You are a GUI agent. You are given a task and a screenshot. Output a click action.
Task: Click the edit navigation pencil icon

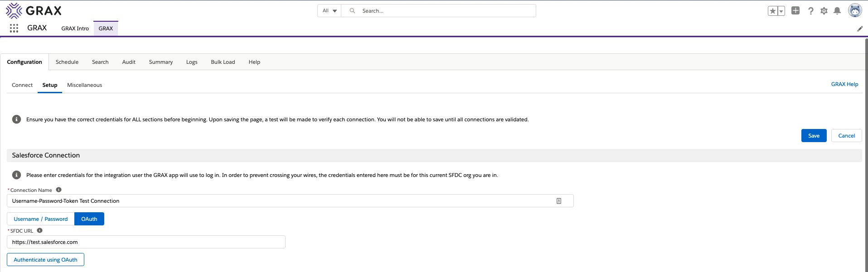pos(860,29)
